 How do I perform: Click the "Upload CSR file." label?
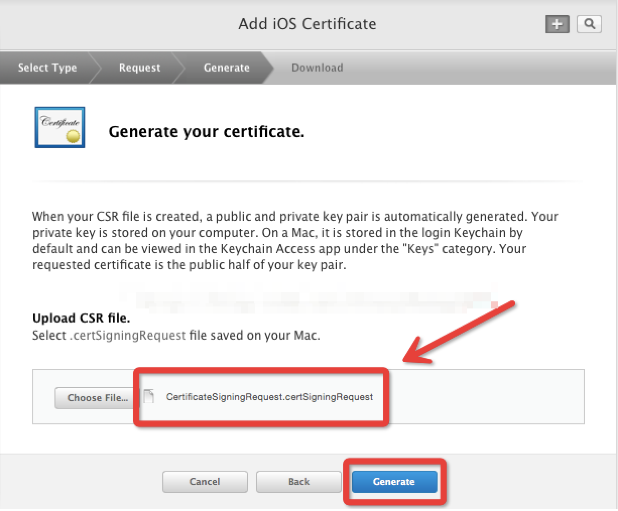(81, 318)
